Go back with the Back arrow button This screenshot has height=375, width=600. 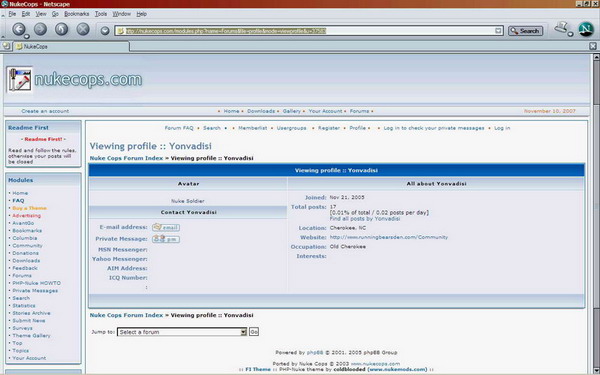click(18, 29)
